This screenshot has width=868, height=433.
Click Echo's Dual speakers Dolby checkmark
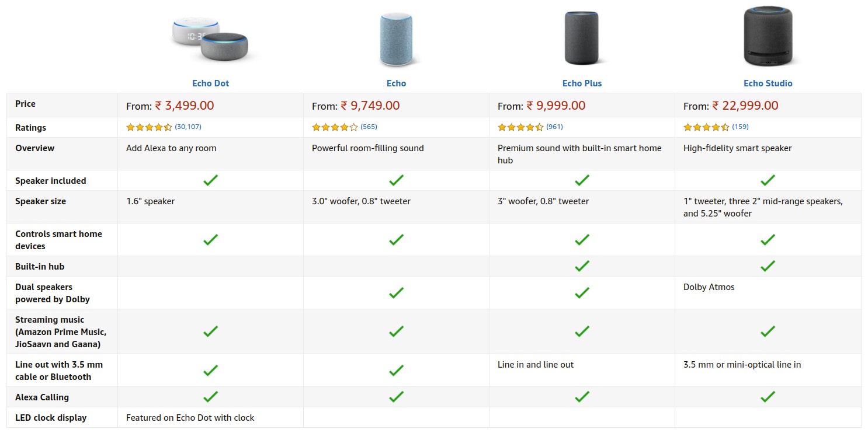(396, 293)
